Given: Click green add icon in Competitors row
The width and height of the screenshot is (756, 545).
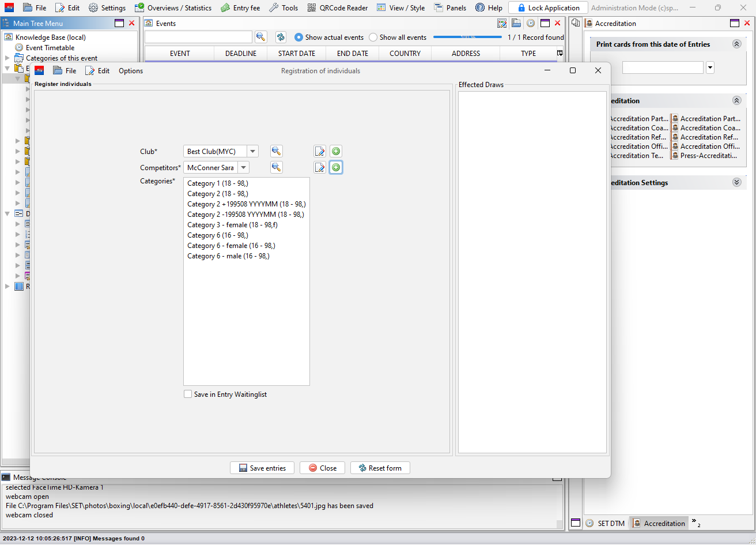Looking at the screenshot, I should pyautogui.click(x=336, y=167).
